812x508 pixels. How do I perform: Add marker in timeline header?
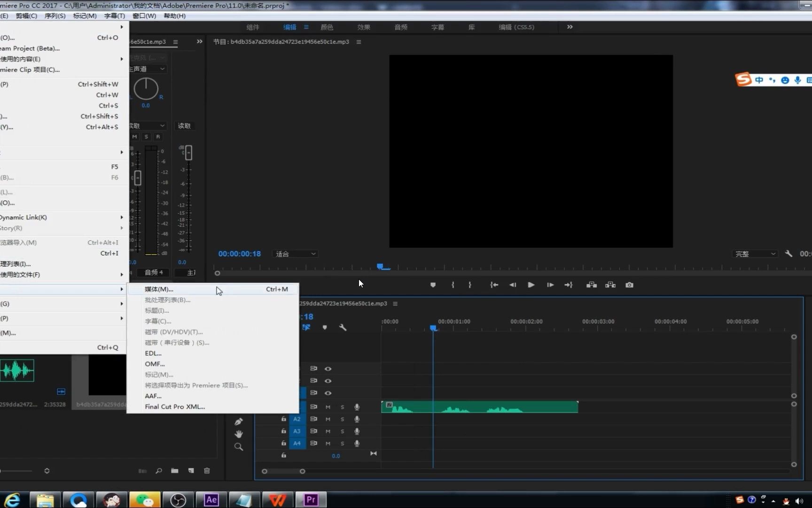[x=325, y=327]
